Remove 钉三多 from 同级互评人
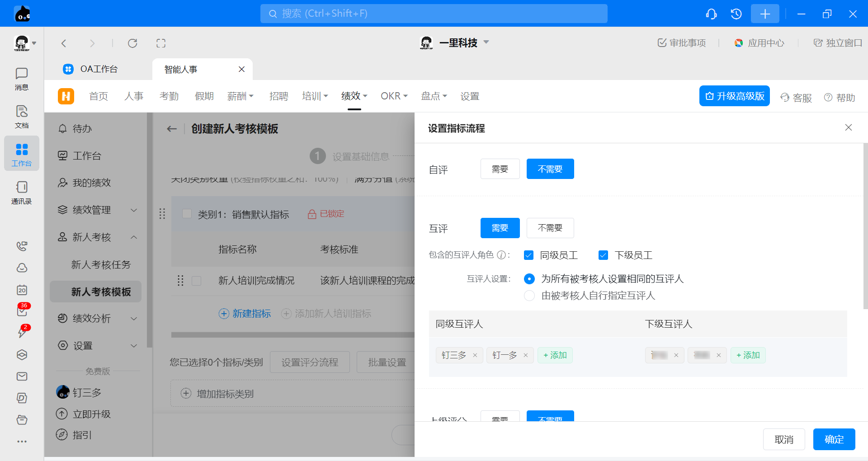This screenshot has width=868, height=461. 475,355
